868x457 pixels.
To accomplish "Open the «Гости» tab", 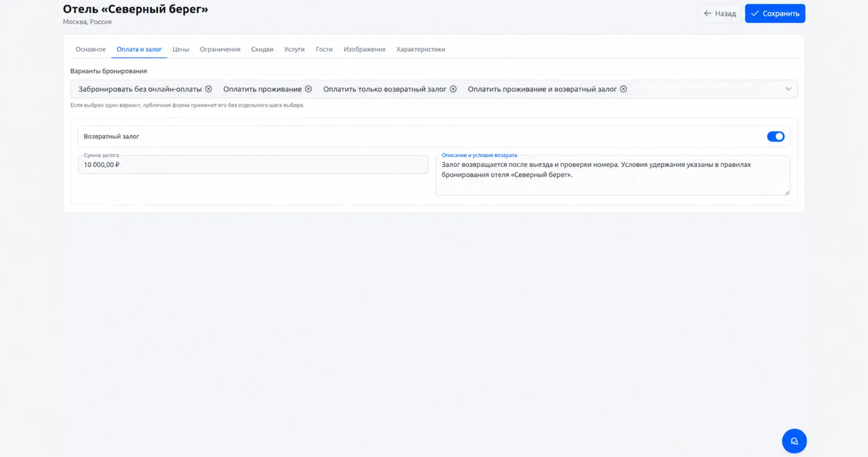I will [x=324, y=49].
